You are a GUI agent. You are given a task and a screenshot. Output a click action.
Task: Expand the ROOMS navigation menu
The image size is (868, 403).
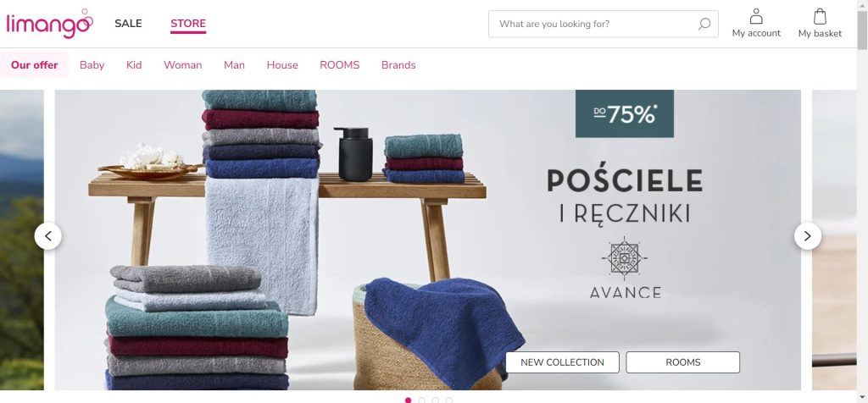[x=339, y=65]
